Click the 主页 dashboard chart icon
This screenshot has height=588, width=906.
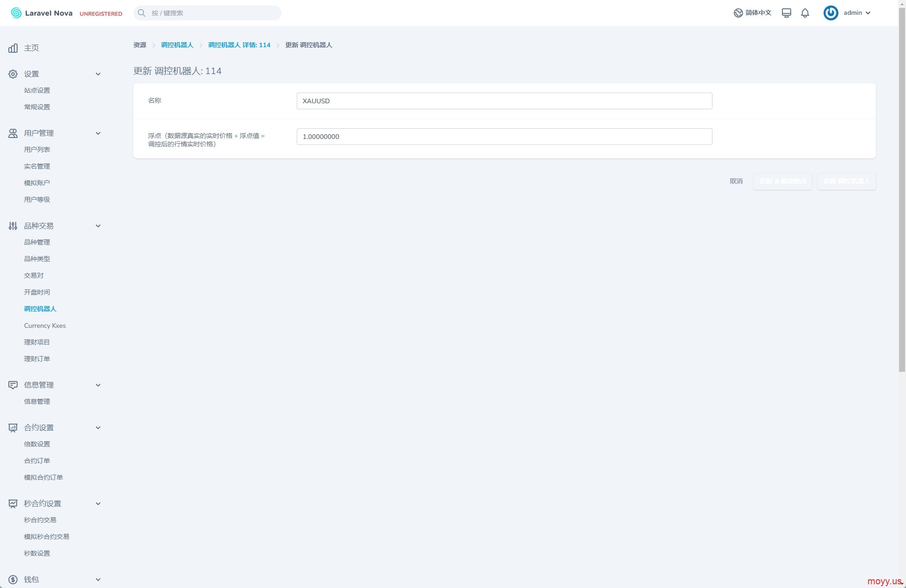click(13, 48)
